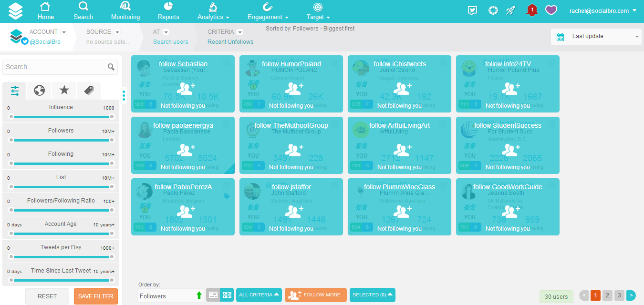The width and height of the screenshot is (644, 305).
Task: Open the lifebuoy help icon
Action: click(493, 10)
